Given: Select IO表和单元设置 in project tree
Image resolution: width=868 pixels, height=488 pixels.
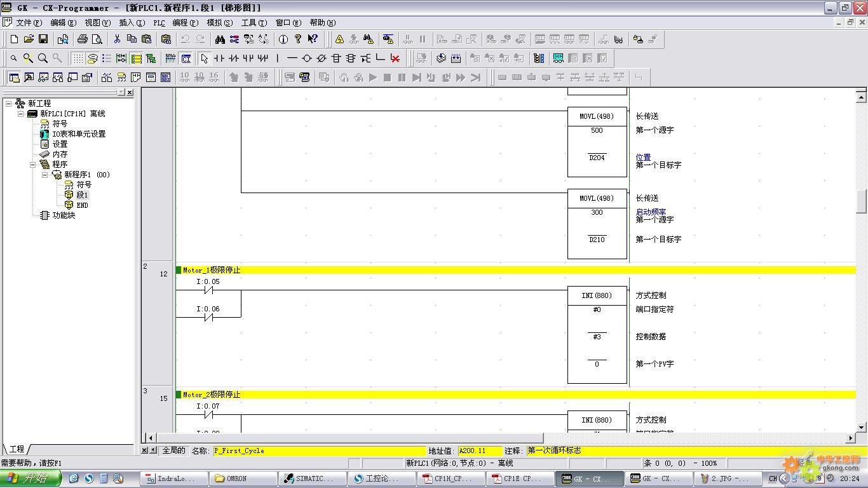Looking at the screenshot, I should click(79, 134).
